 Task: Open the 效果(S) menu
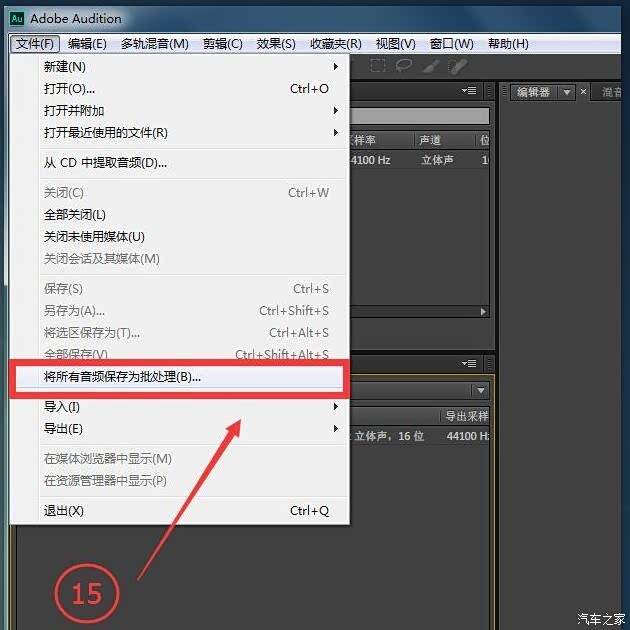coord(276,43)
